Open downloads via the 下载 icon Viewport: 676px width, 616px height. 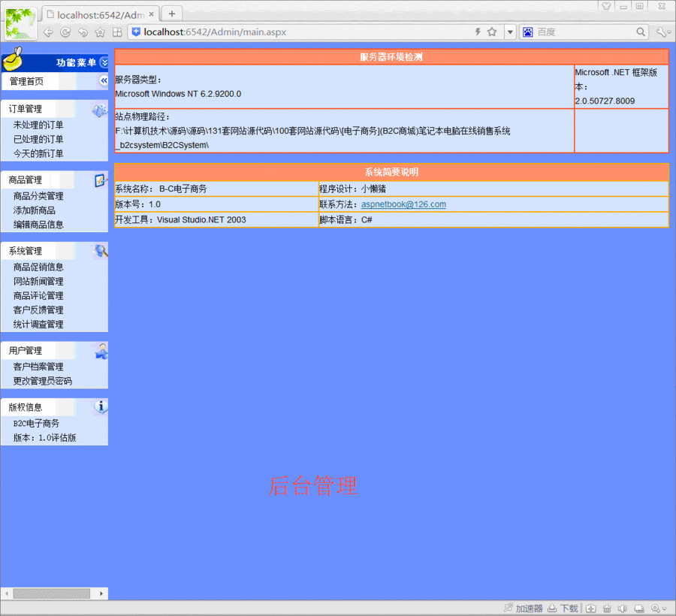(551, 608)
